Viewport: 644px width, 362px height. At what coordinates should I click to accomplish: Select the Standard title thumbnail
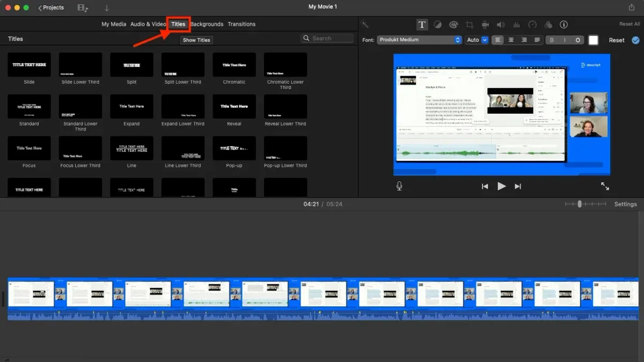pyautogui.click(x=29, y=106)
